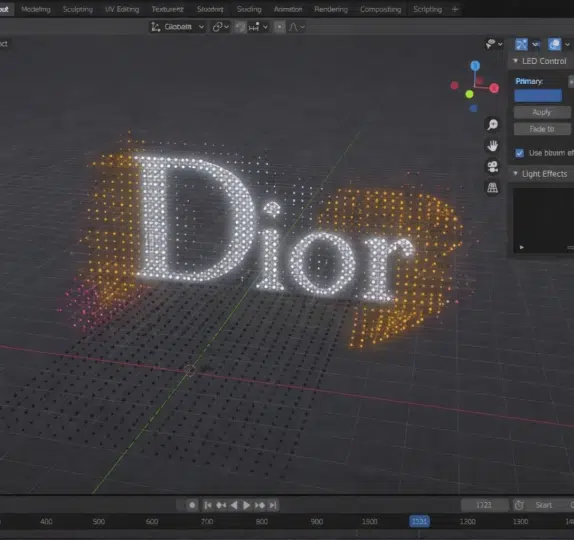Pick the Primary blue color swatch

(538, 96)
